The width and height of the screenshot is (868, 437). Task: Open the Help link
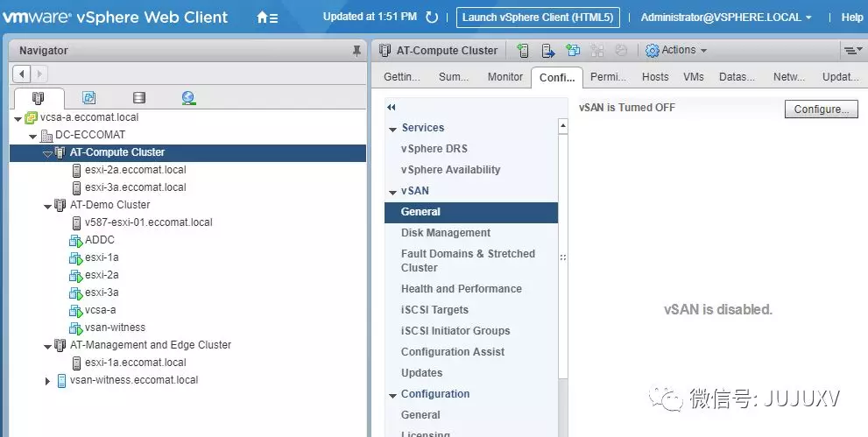tap(852, 18)
